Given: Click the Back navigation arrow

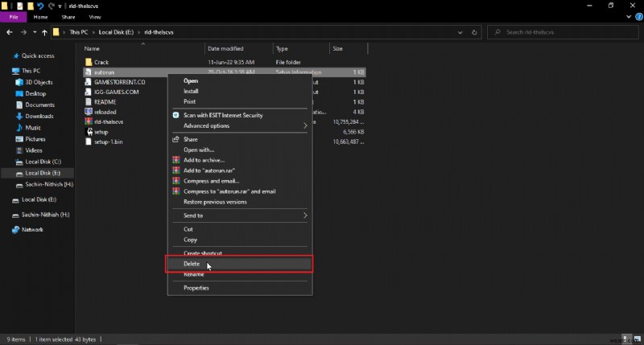Looking at the screenshot, I should [x=10, y=32].
